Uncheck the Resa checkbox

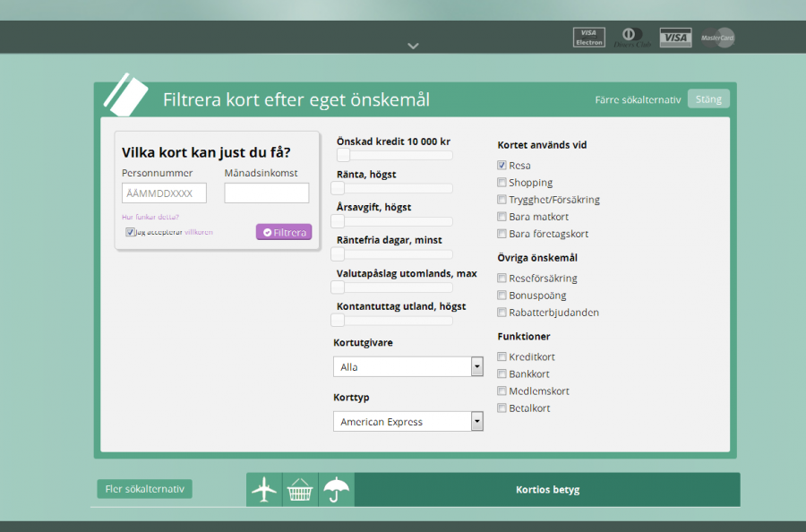tap(502, 166)
